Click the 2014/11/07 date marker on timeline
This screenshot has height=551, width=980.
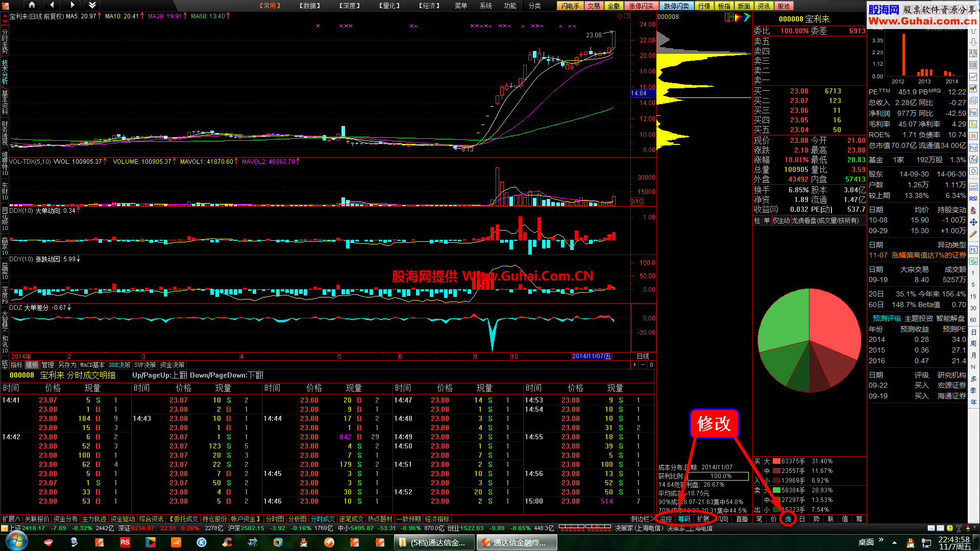click(592, 356)
